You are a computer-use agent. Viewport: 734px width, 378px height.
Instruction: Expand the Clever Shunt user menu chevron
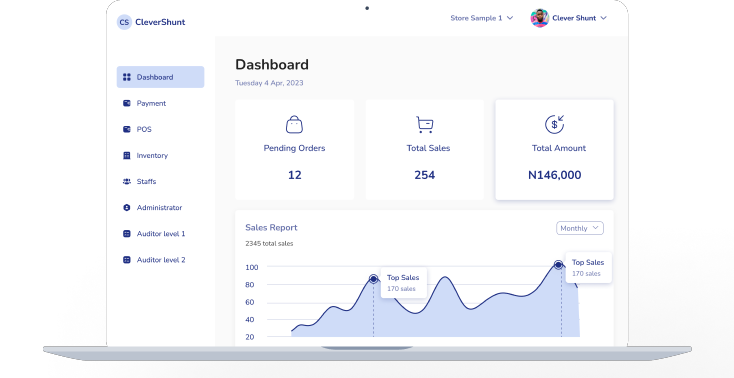(603, 18)
